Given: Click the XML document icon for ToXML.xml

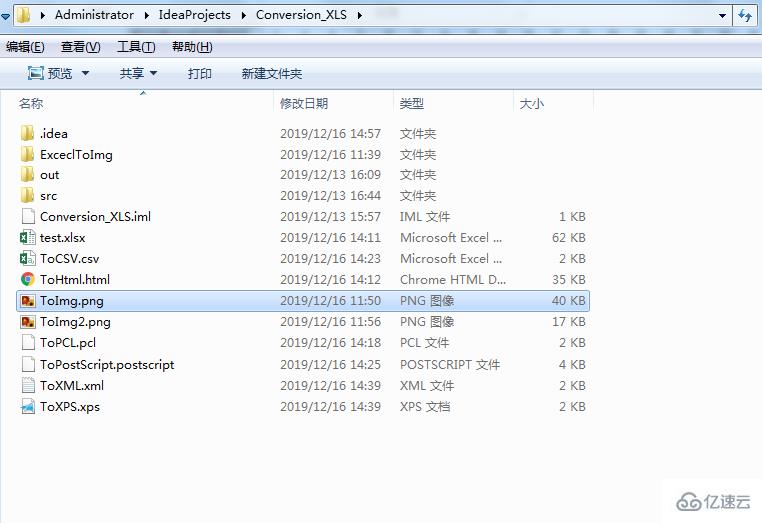Looking at the screenshot, I should click(x=28, y=385).
